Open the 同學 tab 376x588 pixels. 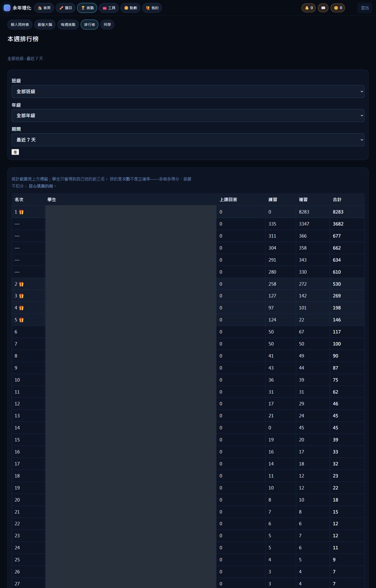click(x=107, y=24)
